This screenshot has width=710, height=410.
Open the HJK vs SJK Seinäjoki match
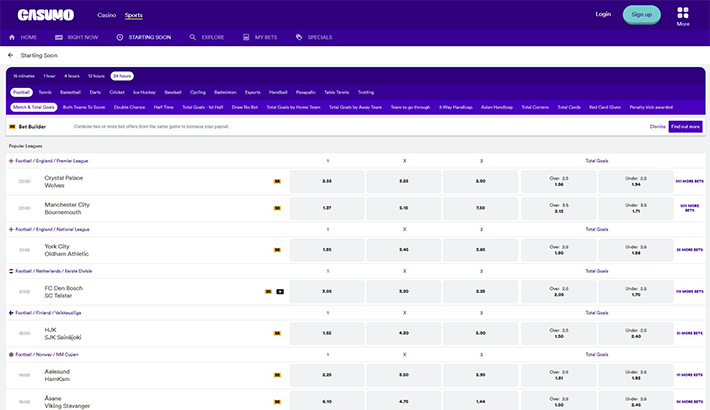click(x=62, y=333)
